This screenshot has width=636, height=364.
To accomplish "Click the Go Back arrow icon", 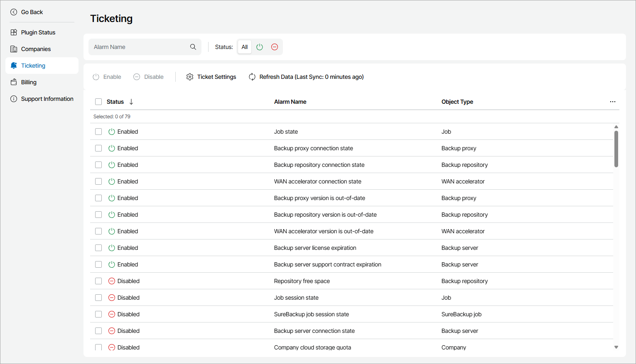I will point(14,12).
